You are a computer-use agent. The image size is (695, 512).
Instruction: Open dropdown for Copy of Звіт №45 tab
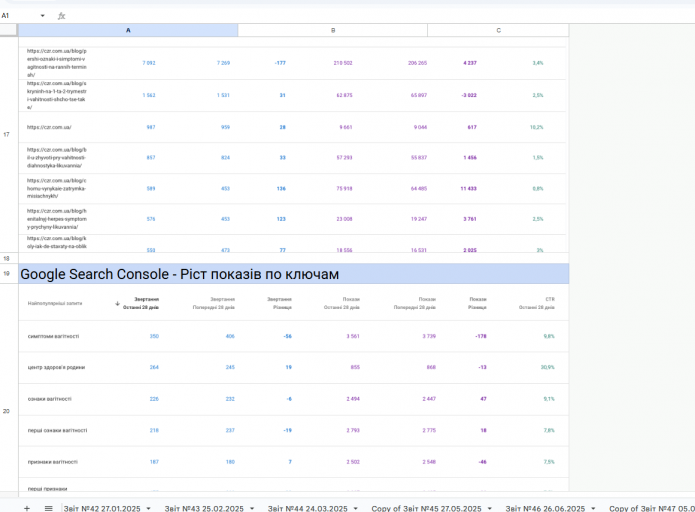coord(489,508)
